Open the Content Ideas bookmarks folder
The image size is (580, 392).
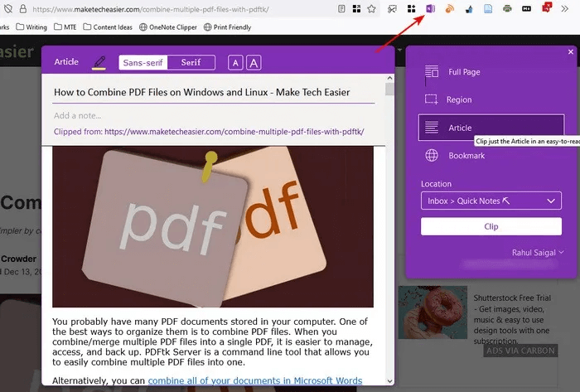108,27
